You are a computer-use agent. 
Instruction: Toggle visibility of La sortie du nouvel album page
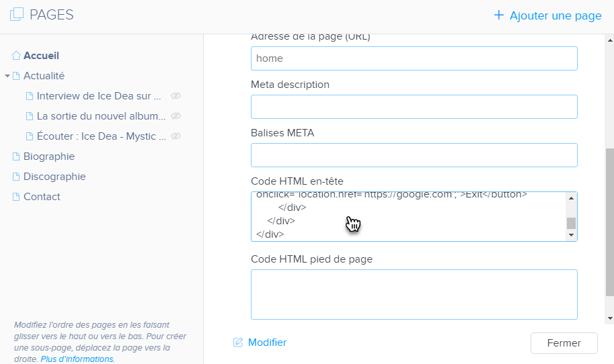coord(176,116)
